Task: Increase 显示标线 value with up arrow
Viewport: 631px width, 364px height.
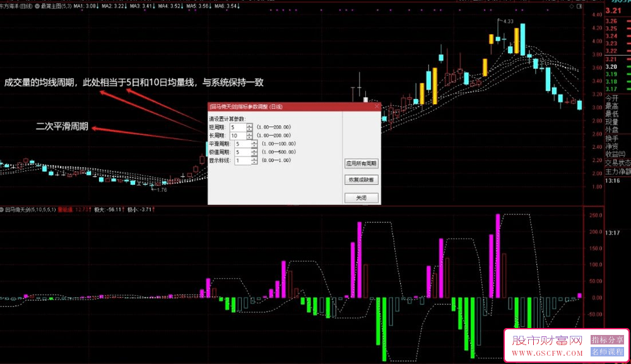Action: pos(254,158)
